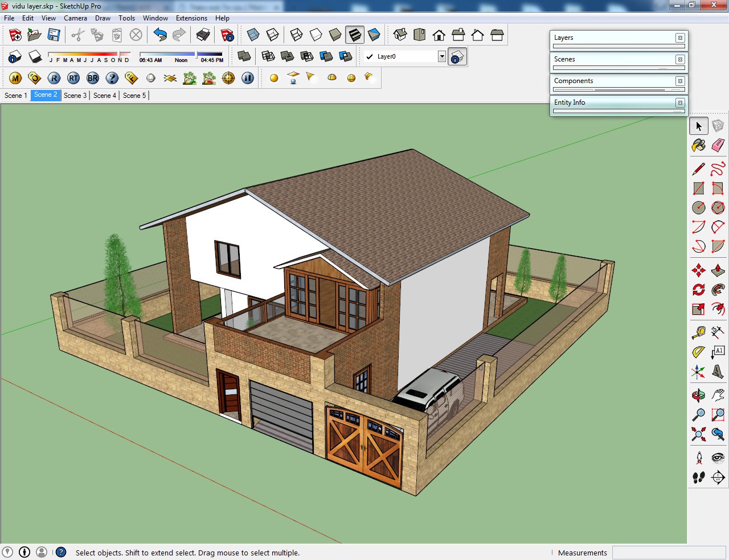The image size is (729, 560).
Task: Toggle shadows display on/off
Action: (35, 57)
